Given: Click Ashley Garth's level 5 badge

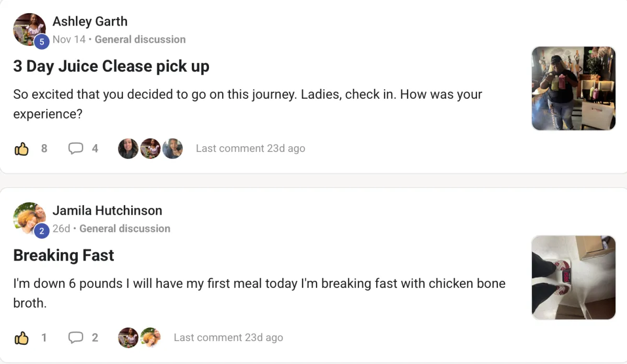Looking at the screenshot, I should [x=42, y=41].
